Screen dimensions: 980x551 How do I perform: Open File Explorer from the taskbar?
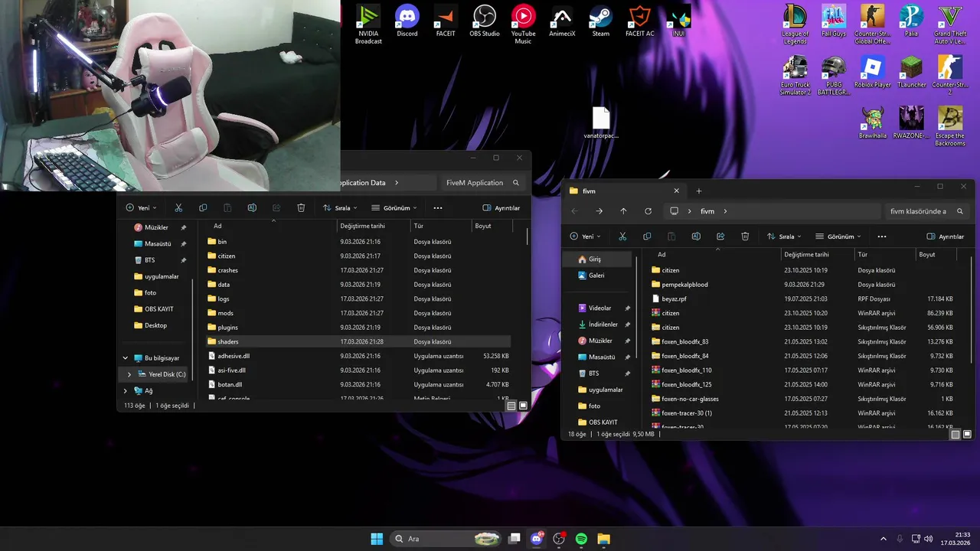pos(603,539)
